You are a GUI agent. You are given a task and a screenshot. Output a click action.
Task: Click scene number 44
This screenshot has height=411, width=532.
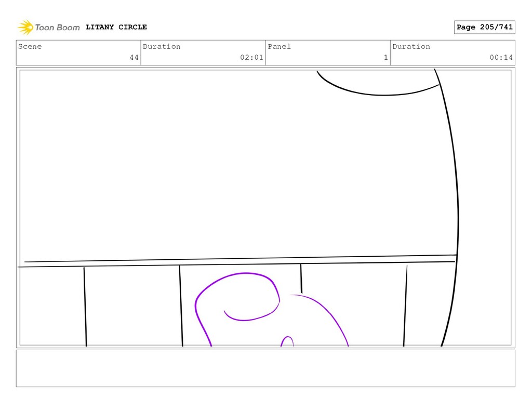click(134, 57)
